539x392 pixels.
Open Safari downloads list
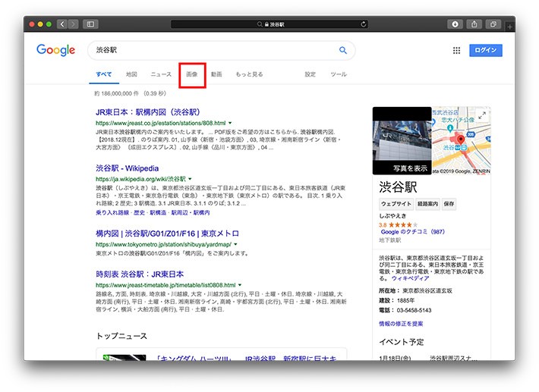(455, 24)
